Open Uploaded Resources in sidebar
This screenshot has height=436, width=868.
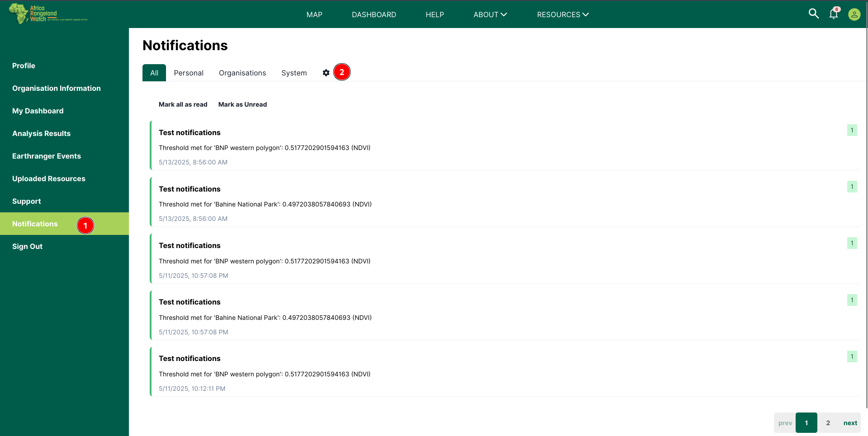click(x=64, y=178)
